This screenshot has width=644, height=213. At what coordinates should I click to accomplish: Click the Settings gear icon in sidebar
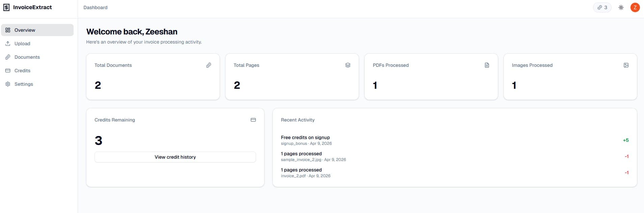tap(8, 84)
